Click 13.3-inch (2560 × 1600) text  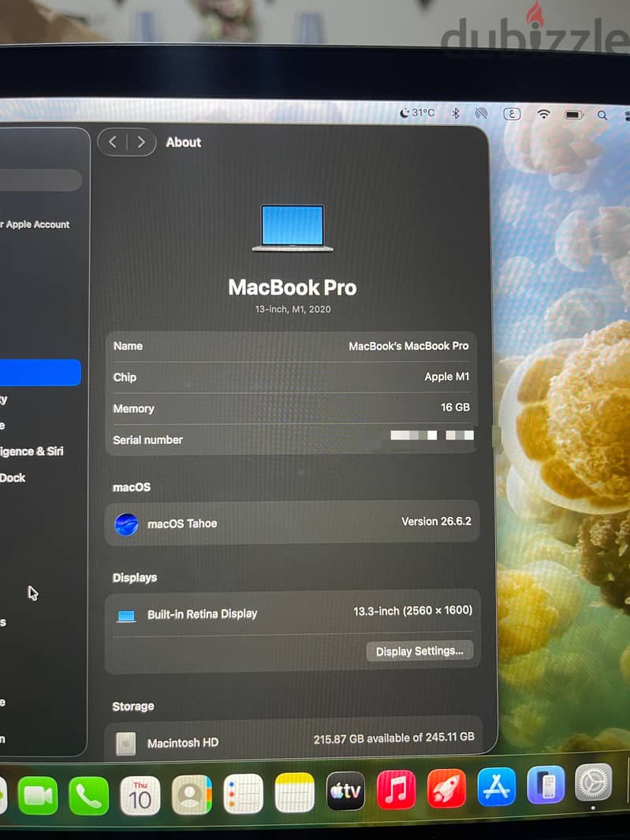pos(413,611)
